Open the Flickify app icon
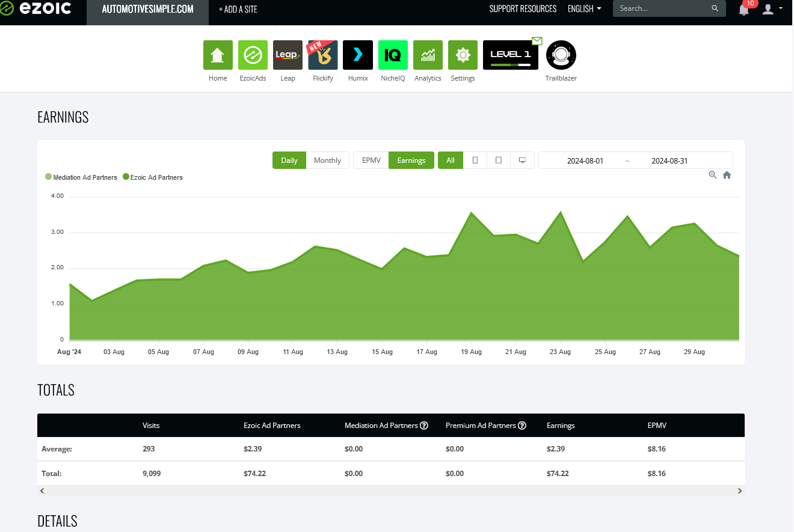The height and width of the screenshot is (532, 794). 323,55
